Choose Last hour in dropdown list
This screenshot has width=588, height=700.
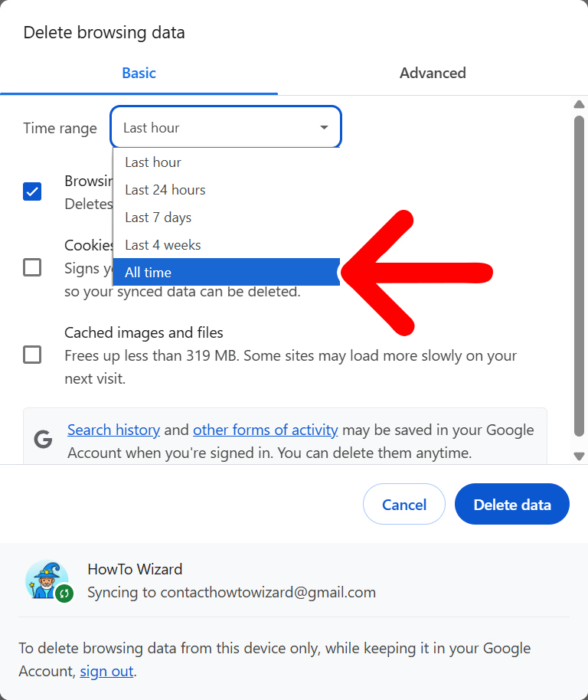click(x=226, y=162)
